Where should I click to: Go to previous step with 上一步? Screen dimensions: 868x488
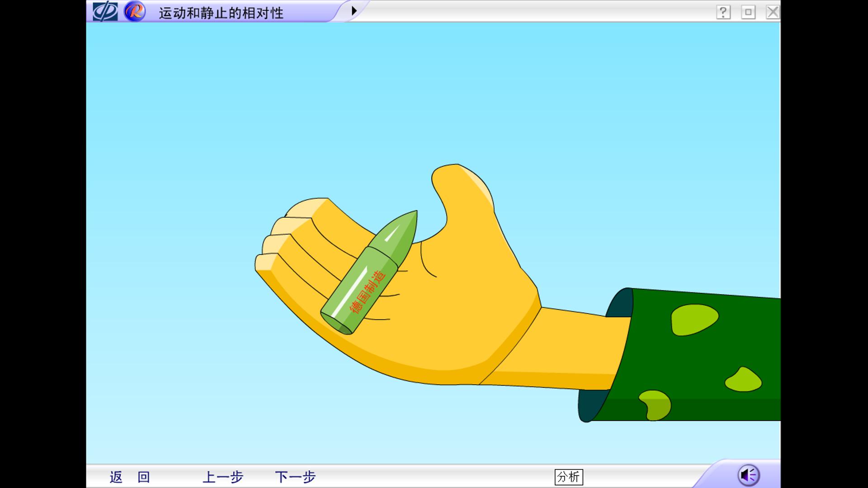click(x=223, y=477)
